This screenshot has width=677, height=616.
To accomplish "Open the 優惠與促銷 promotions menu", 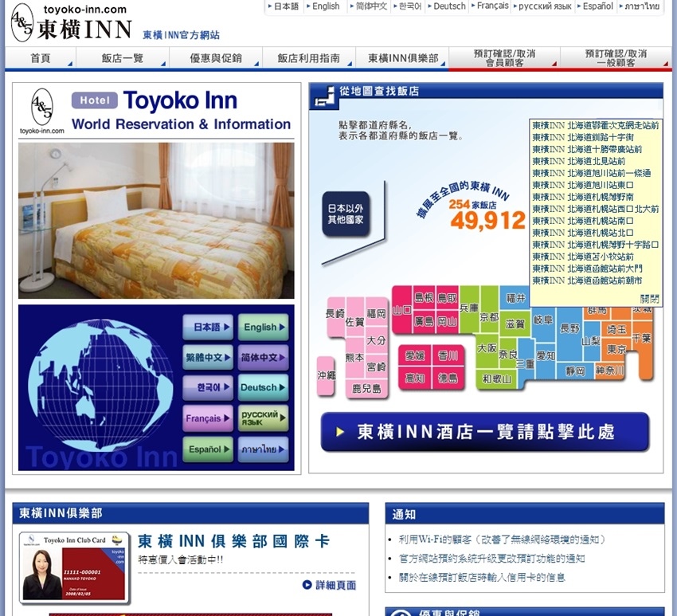I will 216,58.
